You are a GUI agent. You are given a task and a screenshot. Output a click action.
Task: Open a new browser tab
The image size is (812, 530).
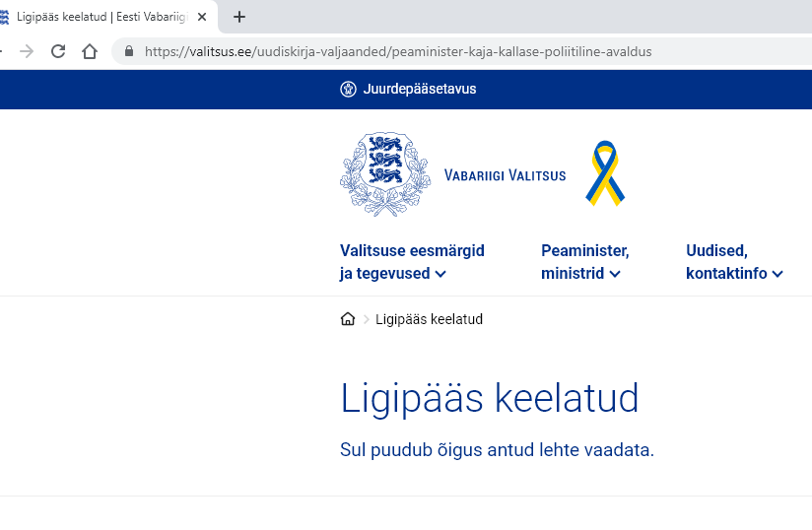[x=239, y=17]
